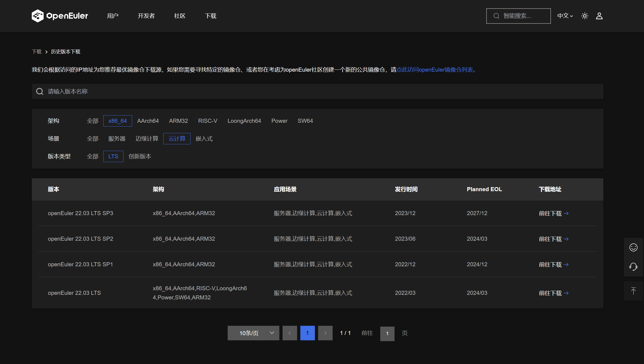
Task: Click the openEuler 22.03 LTS SP2 version cell
Action: [80, 239]
